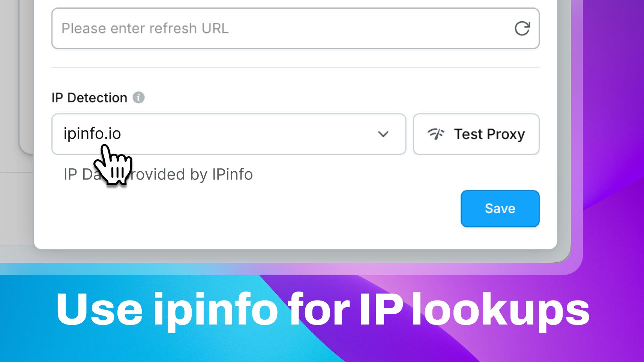Click the "IPinfo" word in attribution text
The width and height of the screenshot is (644, 362).
tap(233, 175)
